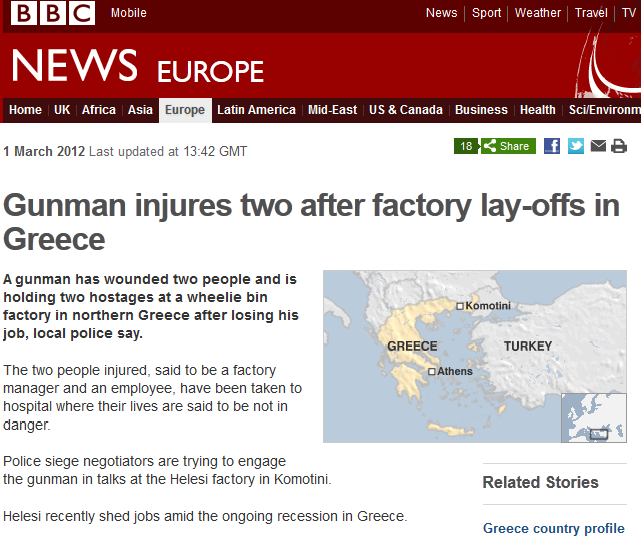Image resolution: width=641 pixels, height=537 pixels.
Task: Print the page using printer icon
Action: pos(619,146)
